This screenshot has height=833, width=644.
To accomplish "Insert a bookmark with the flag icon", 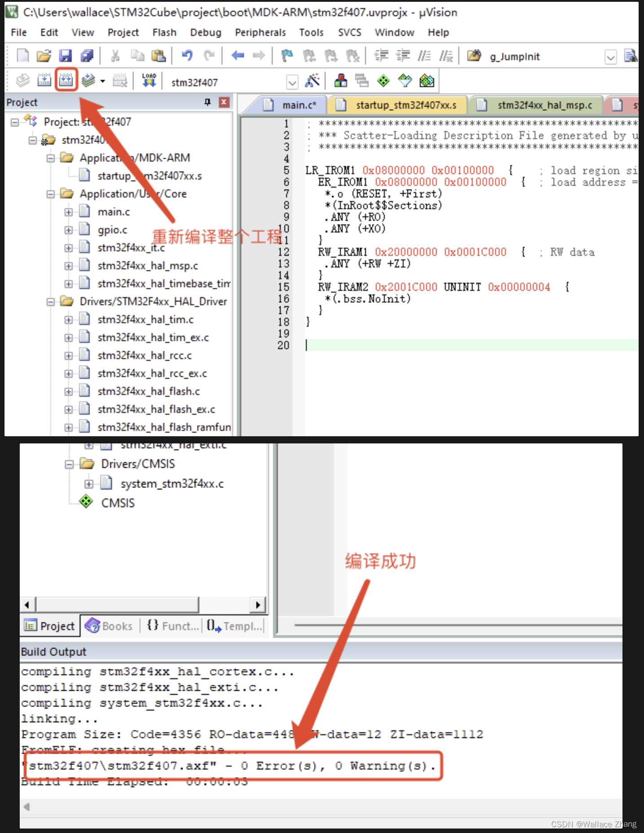I will (287, 56).
